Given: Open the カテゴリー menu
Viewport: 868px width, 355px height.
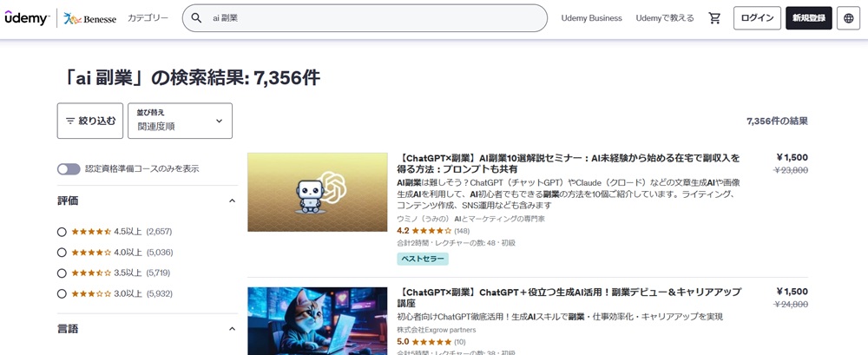Looking at the screenshot, I should (x=148, y=18).
